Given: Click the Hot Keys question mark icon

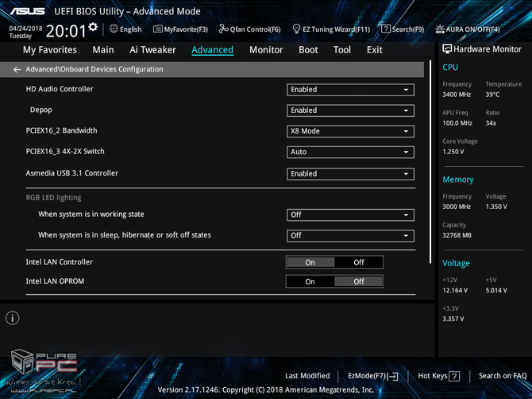Looking at the screenshot, I should [x=454, y=376].
